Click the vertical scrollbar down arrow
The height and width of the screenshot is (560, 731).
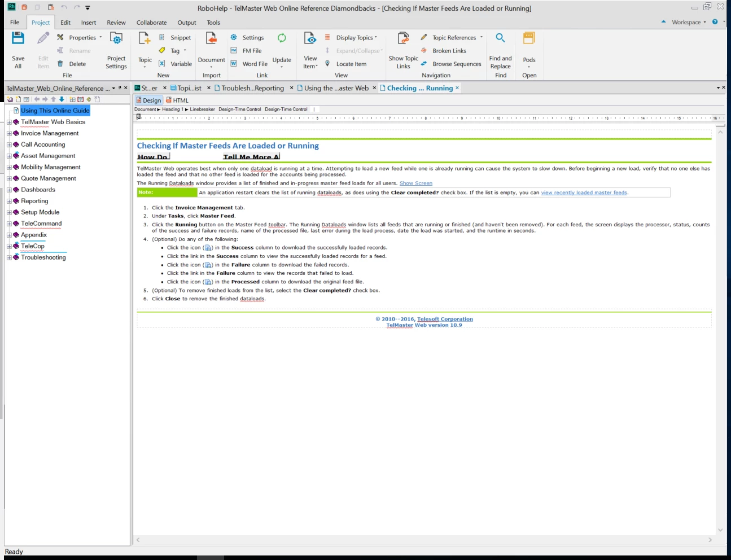(x=720, y=530)
